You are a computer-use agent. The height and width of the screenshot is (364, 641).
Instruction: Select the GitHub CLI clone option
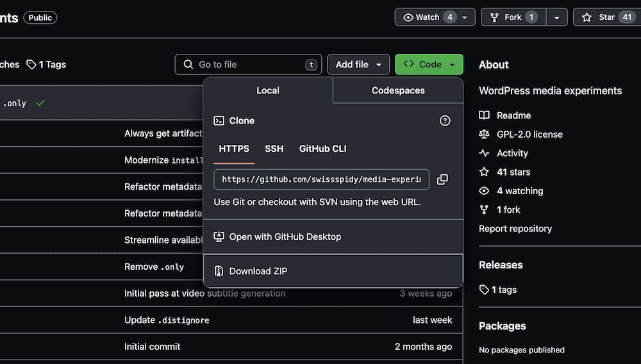coord(322,149)
